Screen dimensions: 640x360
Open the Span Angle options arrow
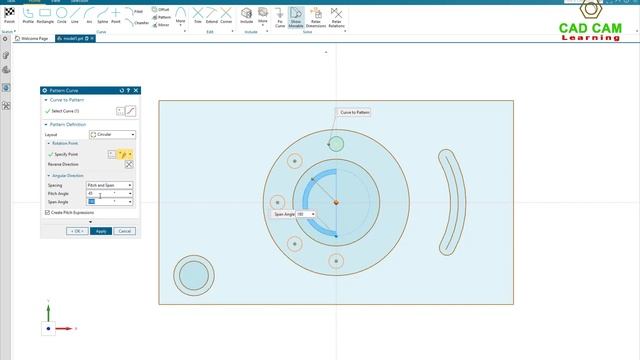130,202
